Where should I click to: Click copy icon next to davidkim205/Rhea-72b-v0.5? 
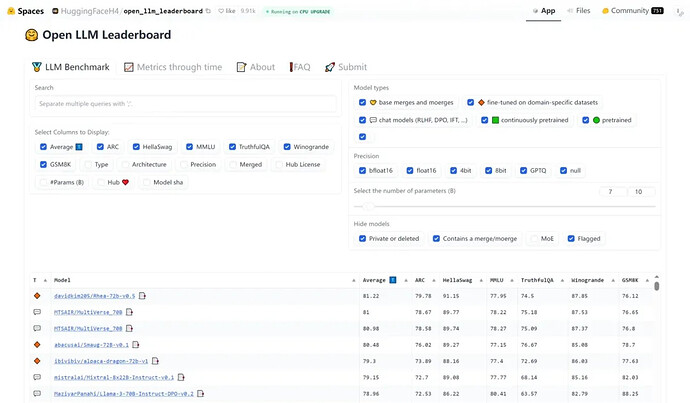tap(142, 296)
